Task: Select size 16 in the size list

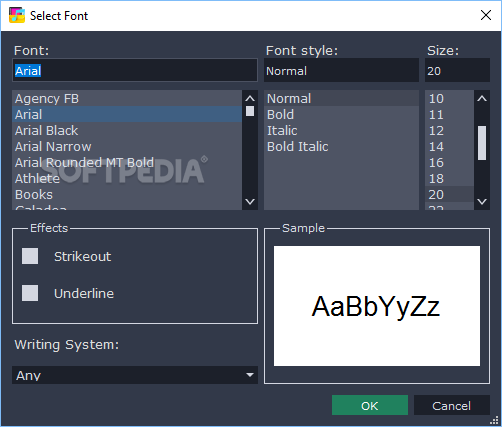Action: [x=449, y=162]
